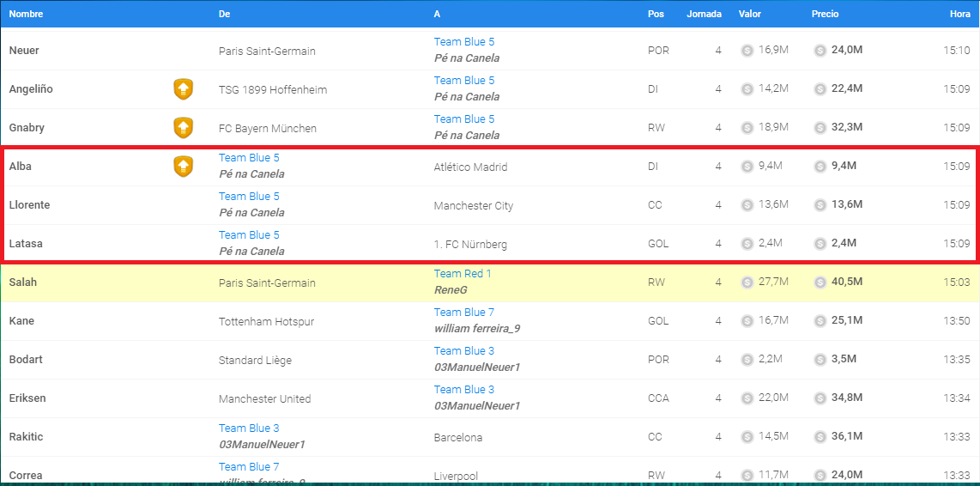Open Team Blue 7 link in Kane row
This screenshot has height=486, width=980.
point(463,313)
